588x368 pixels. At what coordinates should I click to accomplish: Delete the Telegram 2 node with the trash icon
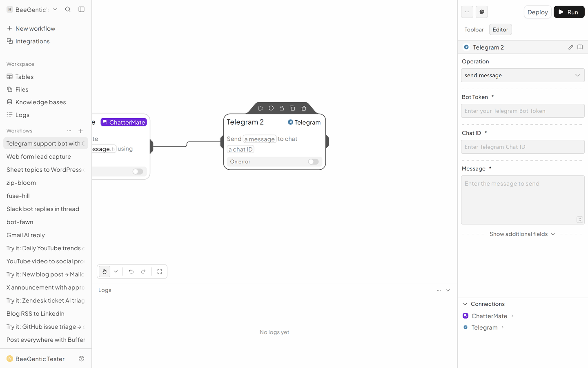304,108
